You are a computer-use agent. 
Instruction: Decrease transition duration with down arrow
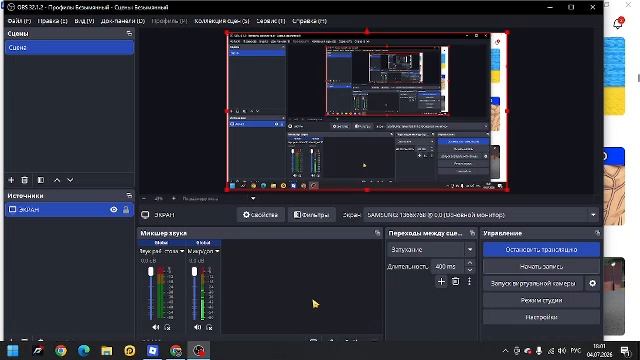470,270
